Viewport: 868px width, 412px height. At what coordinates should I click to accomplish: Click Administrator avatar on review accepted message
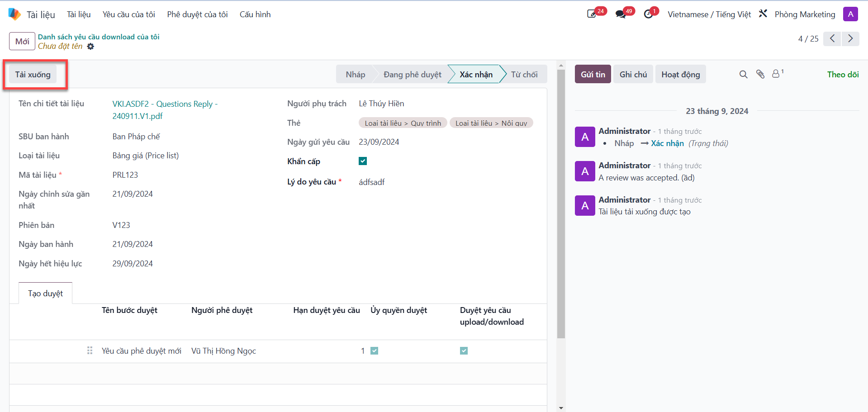(585, 171)
